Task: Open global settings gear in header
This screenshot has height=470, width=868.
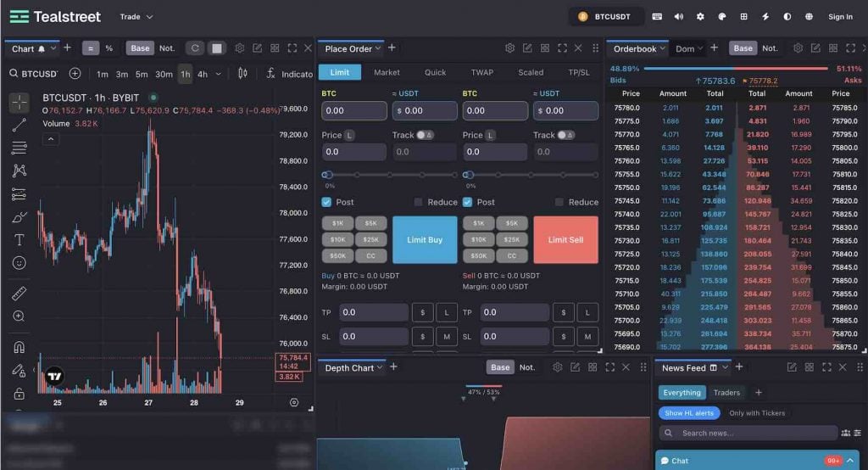Action: coord(700,17)
